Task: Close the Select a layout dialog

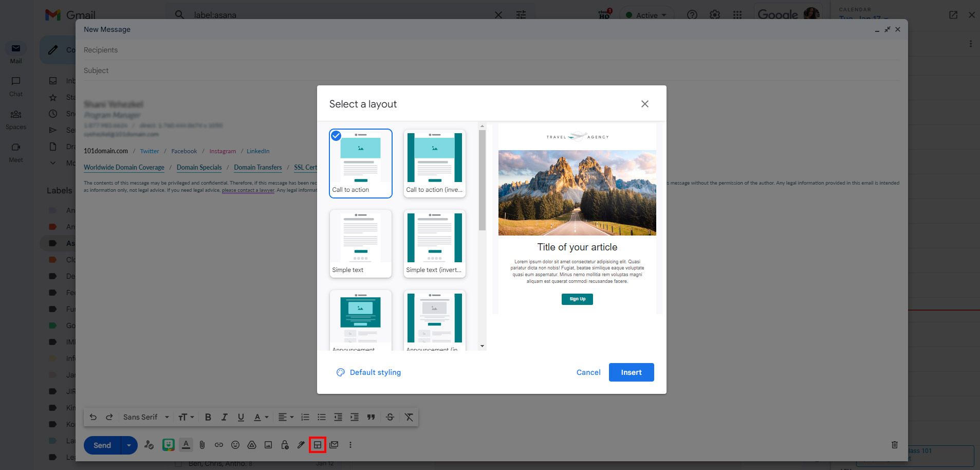Action: [644, 104]
